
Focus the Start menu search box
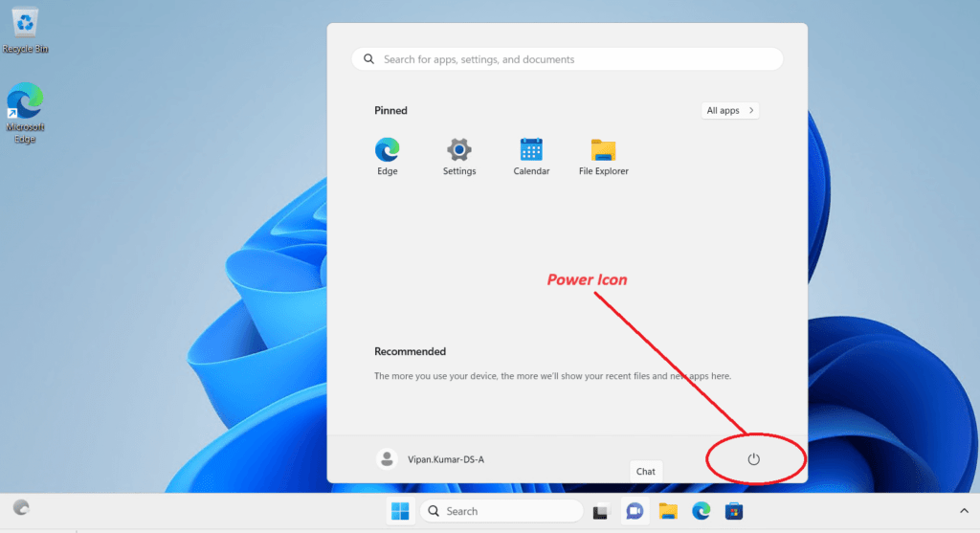click(x=567, y=59)
